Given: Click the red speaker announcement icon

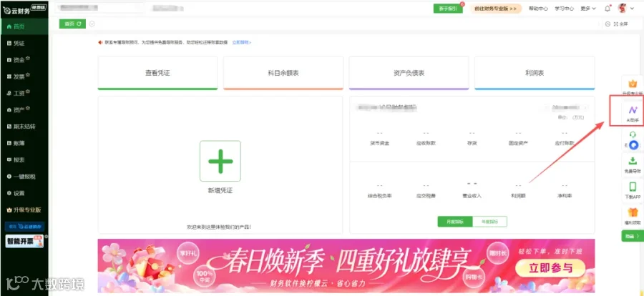Looking at the screenshot, I should tap(99, 42).
